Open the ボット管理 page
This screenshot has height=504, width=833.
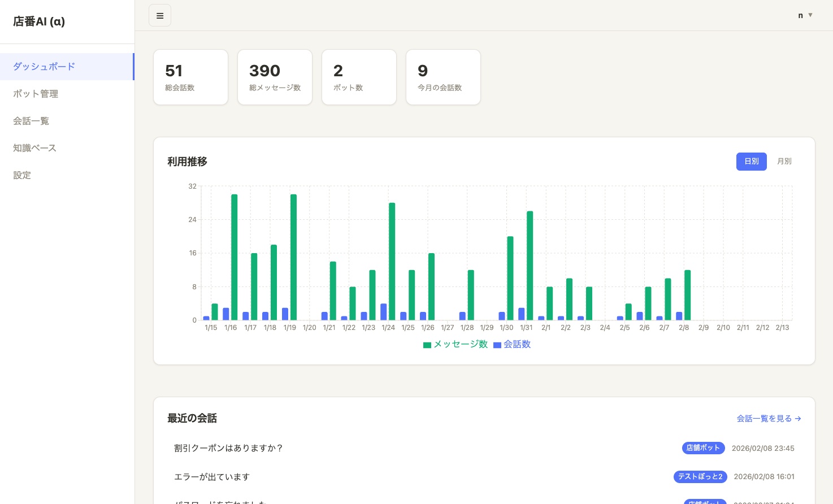click(x=35, y=93)
